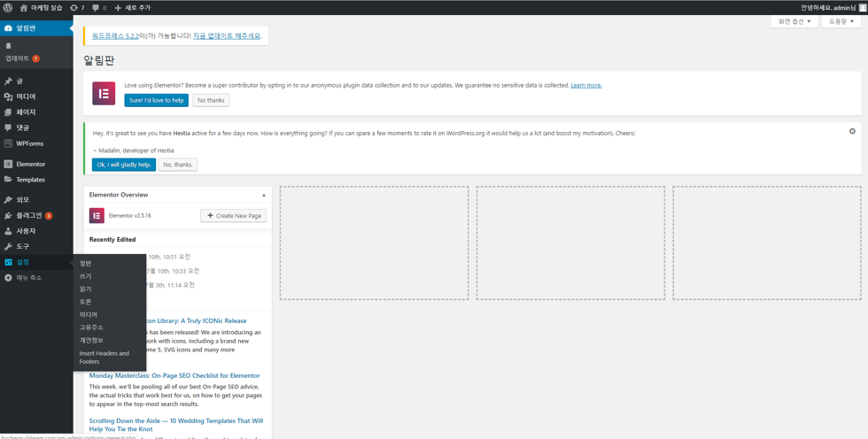Select 쓰기 in settings submenu
This screenshot has width=868, height=439.
click(x=85, y=276)
